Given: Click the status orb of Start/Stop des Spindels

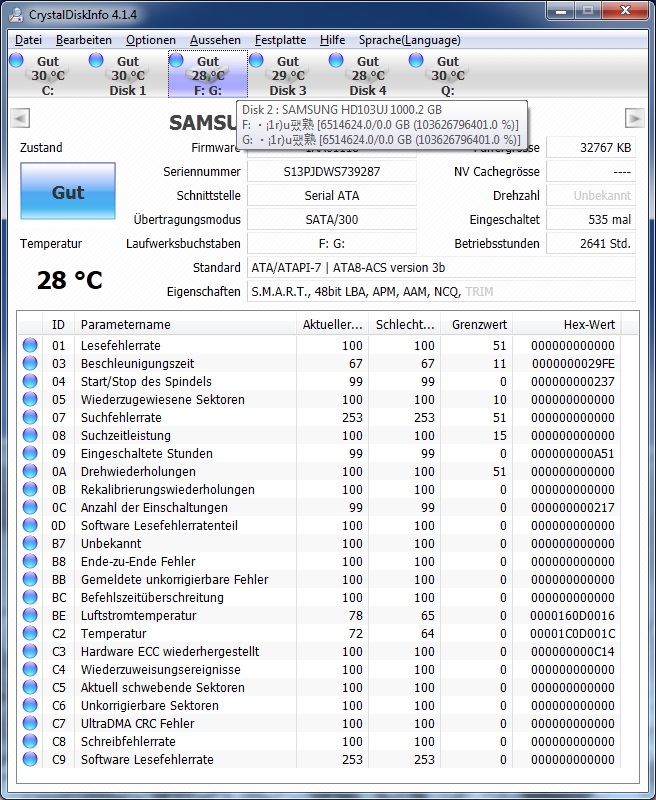Looking at the screenshot, I should tap(30, 381).
